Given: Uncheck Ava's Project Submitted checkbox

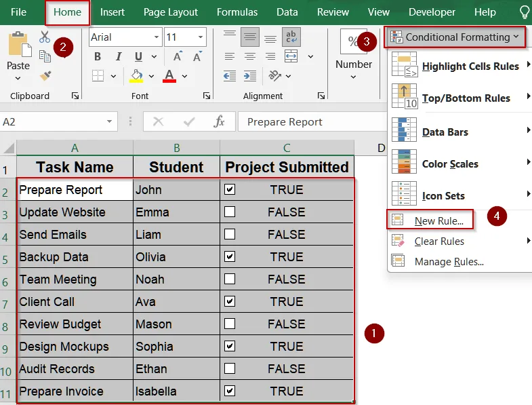Looking at the screenshot, I should tap(230, 301).
